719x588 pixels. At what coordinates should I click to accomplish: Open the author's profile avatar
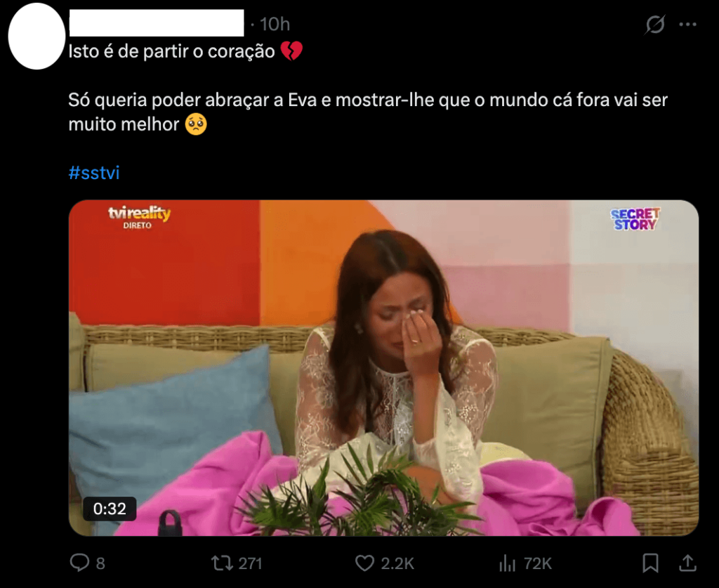point(37,36)
